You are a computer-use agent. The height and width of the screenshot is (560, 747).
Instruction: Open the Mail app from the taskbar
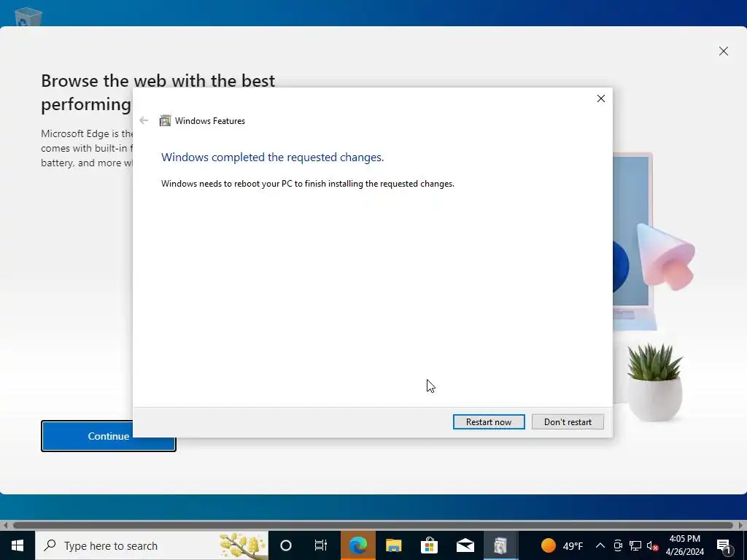(x=465, y=545)
